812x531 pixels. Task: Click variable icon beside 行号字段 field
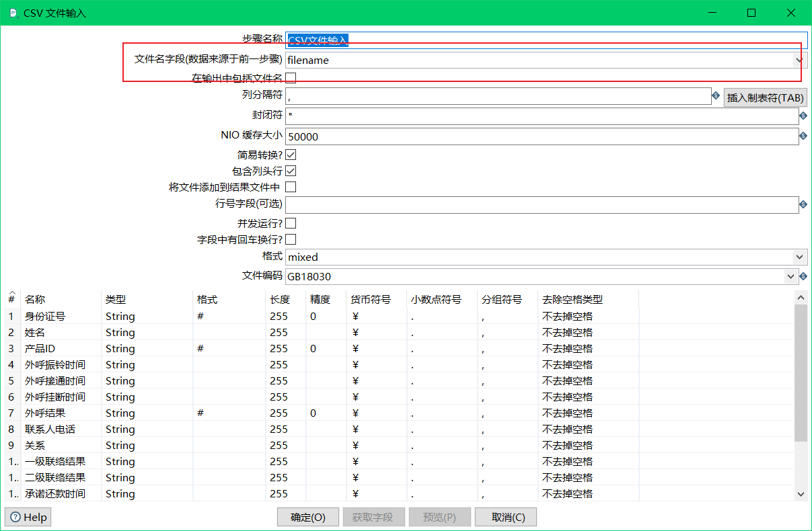click(x=803, y=204)
